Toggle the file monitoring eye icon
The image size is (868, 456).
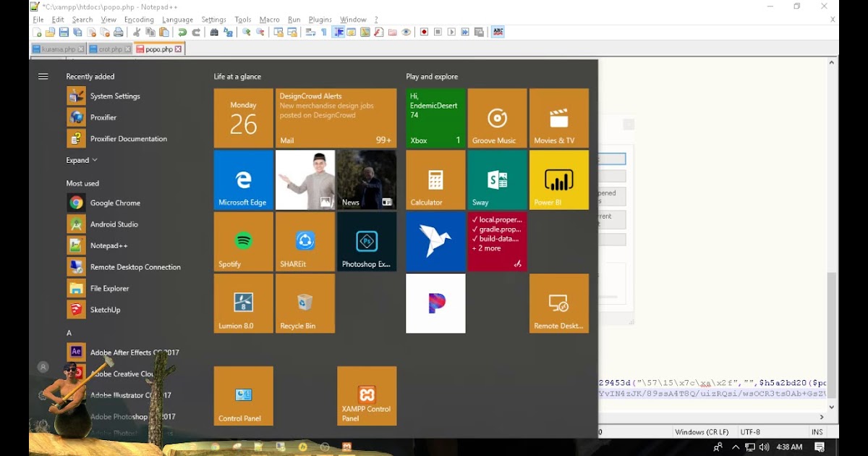(x=406, y=32)
